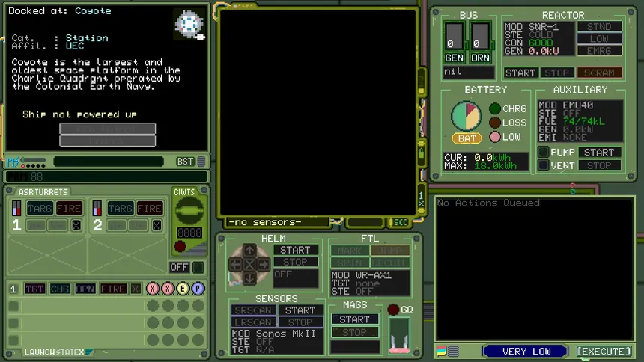Cancel ASR turret 2 with X
The image size is (644, 362).
(157, 225)
